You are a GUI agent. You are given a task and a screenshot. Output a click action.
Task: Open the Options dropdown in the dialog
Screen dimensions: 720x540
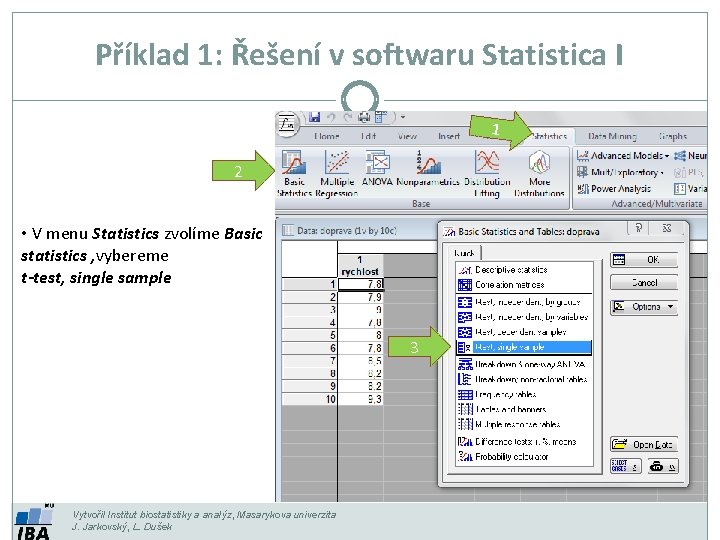click(x=644, y=307)
